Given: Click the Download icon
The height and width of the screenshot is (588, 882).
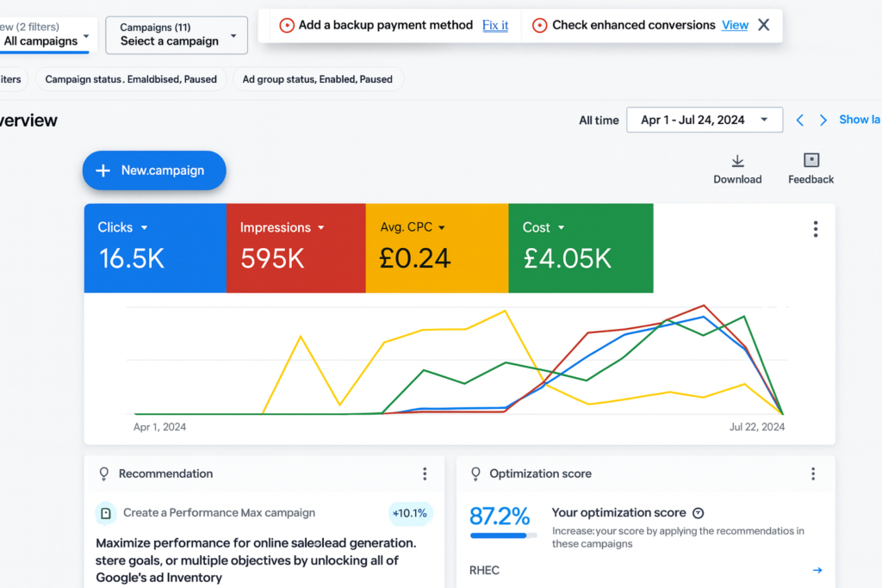Looking at the screenshot, I should 737,161.
